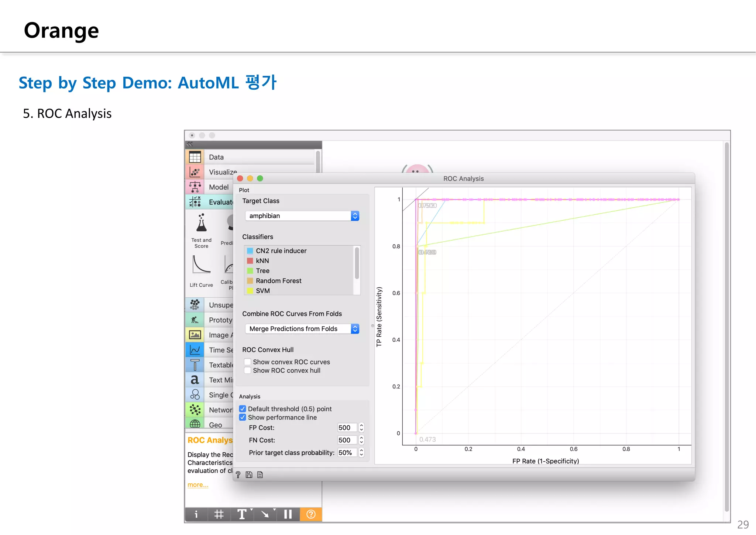
Task: Open the Target Class amphibian dropdown
Action: (302, 216)
